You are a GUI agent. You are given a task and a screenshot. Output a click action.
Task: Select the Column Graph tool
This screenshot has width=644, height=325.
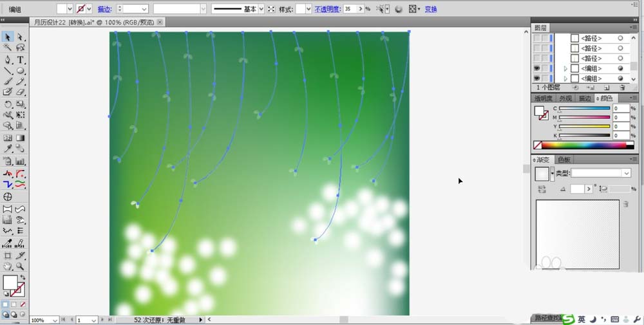point(21,162)
